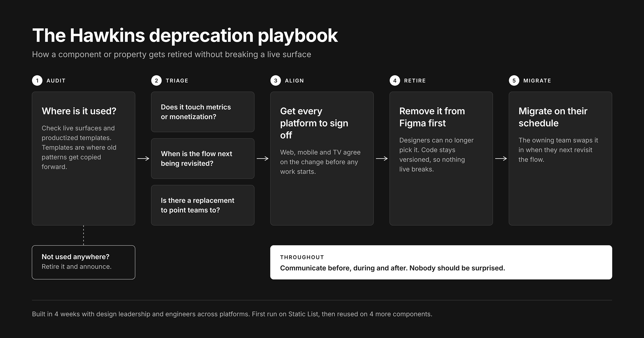
Task: Select the AUDIT step label
Action: 56,81
